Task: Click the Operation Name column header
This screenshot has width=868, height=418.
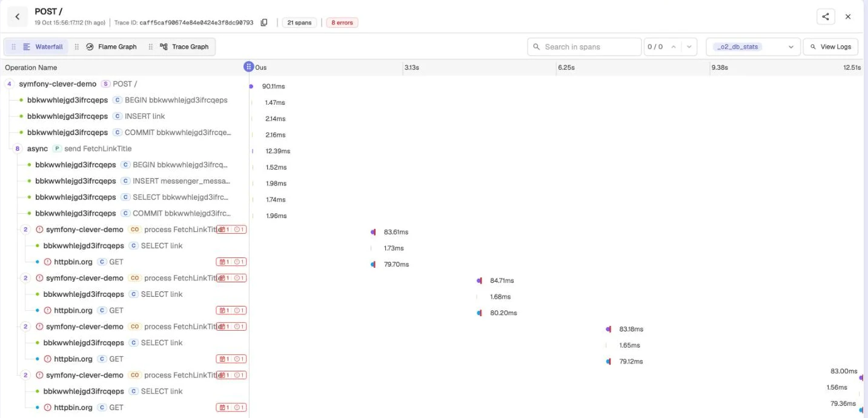Action: (31, 67)
